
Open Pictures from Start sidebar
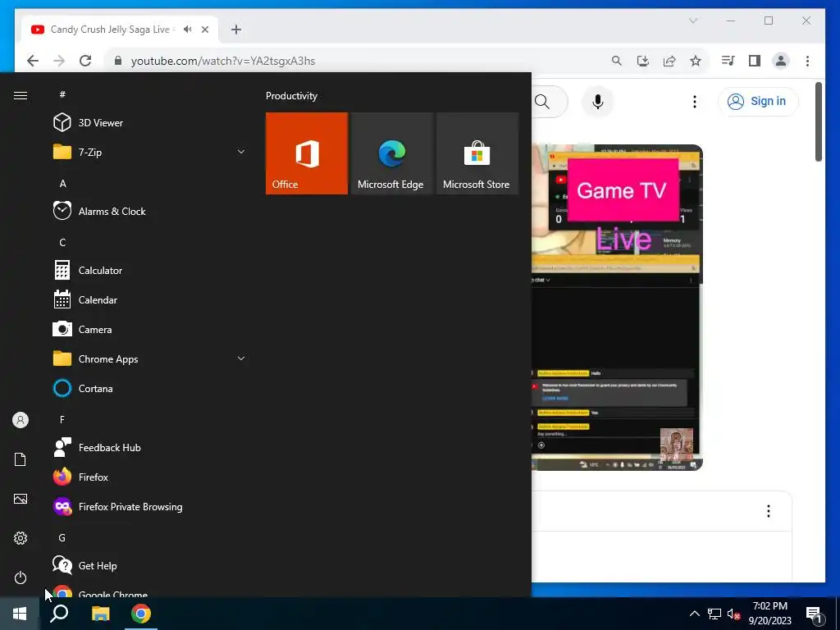pyautogui.click(x=21, y=499)
